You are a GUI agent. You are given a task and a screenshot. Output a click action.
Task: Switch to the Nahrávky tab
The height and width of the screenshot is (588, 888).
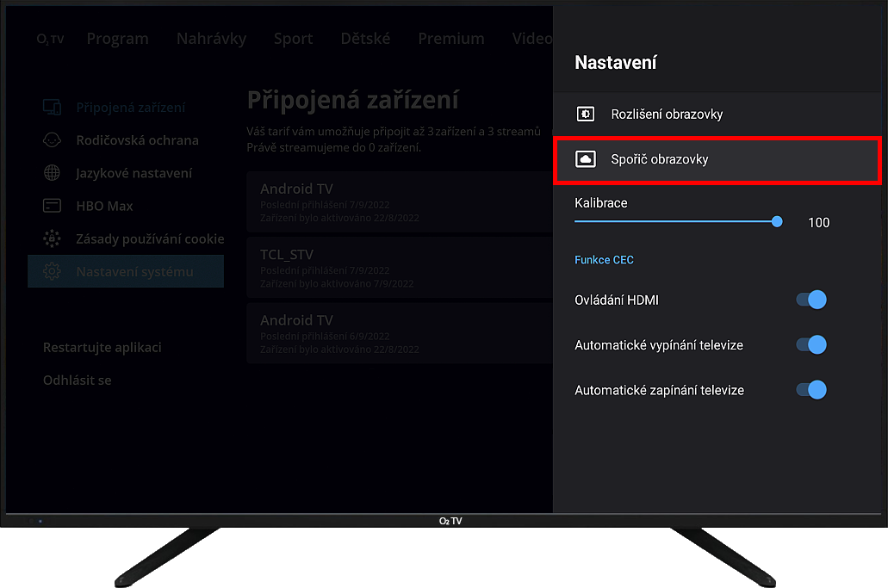(x=211, y=39)
